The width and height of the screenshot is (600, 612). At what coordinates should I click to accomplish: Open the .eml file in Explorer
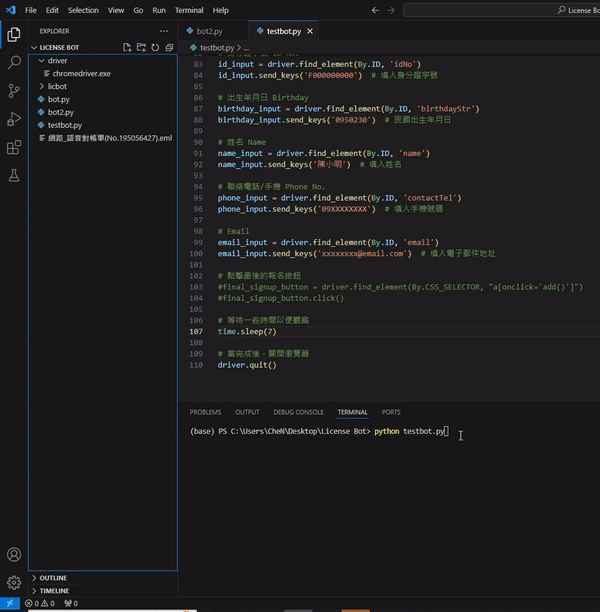102,138
